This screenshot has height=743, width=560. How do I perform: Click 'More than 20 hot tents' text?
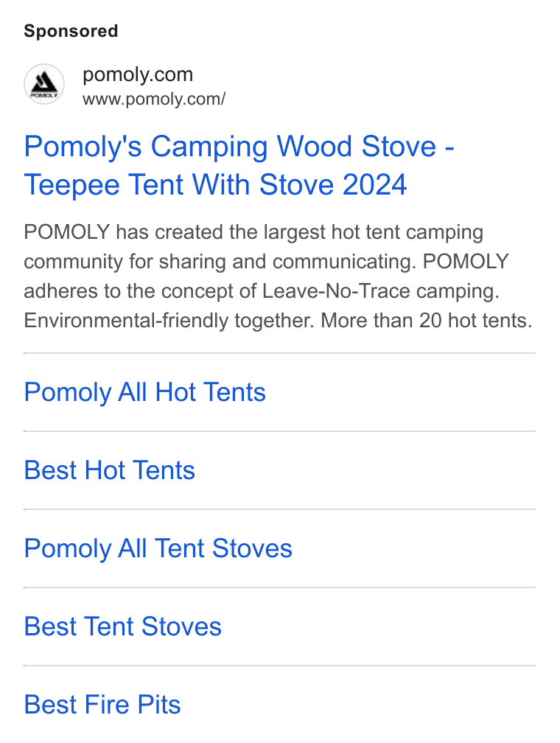click(427, 321)
